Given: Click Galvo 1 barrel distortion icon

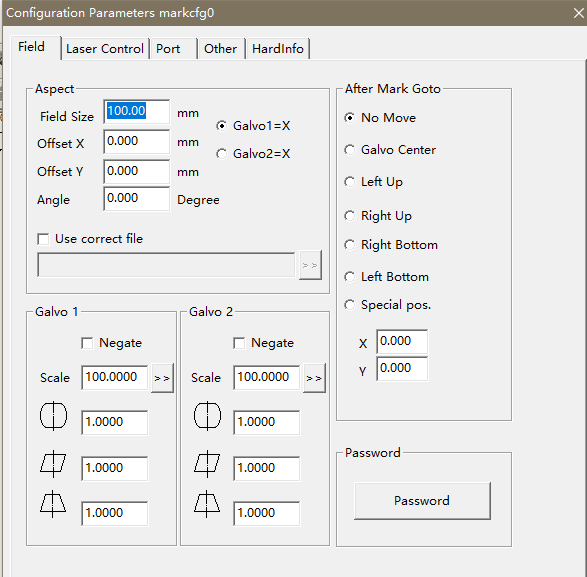Looking at the screenshot, I should [53, 416].
